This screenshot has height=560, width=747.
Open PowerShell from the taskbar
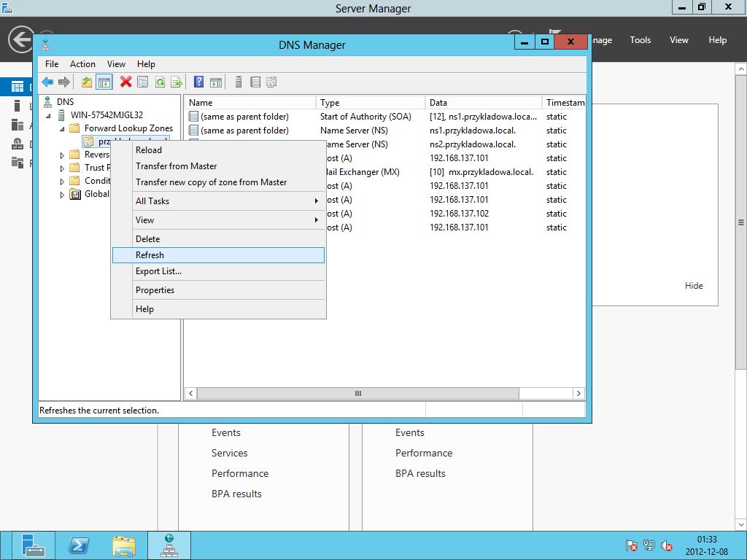tap(79, 545)
